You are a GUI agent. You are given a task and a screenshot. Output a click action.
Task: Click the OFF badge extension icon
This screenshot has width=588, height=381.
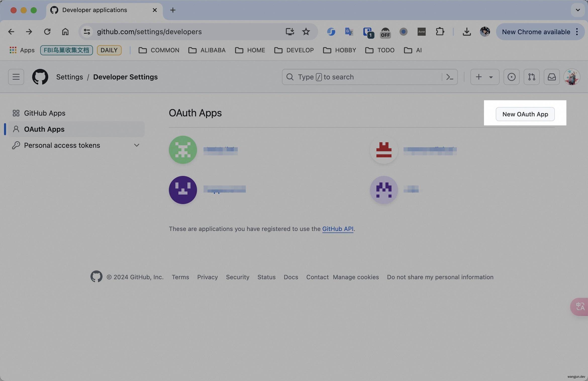(385, 32)
